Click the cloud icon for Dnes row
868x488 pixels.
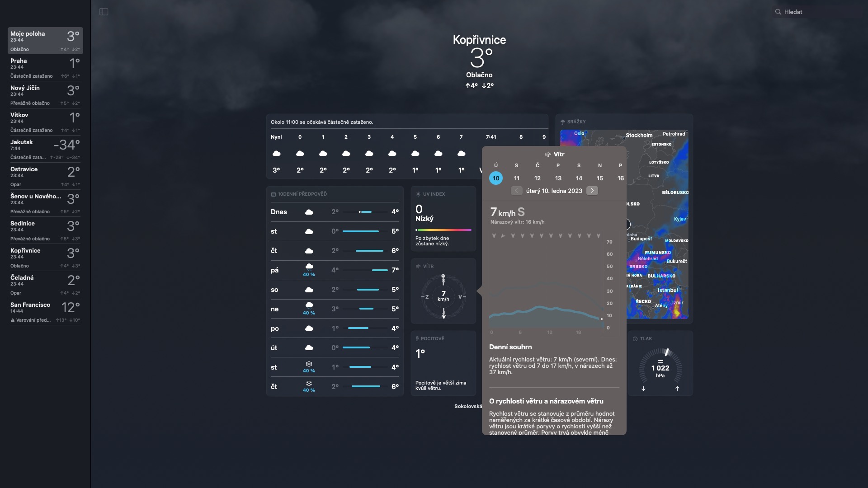click(x=309, y=212)
